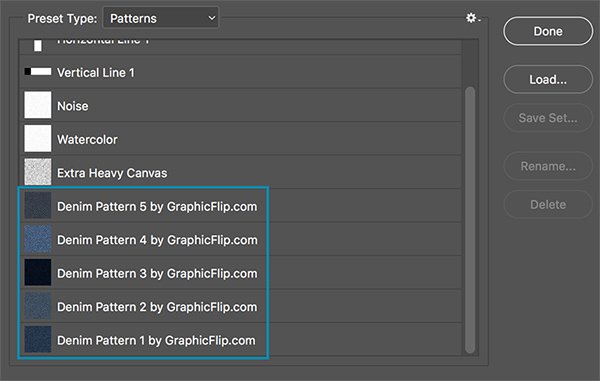This screenshot has height=381, width=600.
Task: Pick the Noise pattern thumbnail
Action: (38, 105)
